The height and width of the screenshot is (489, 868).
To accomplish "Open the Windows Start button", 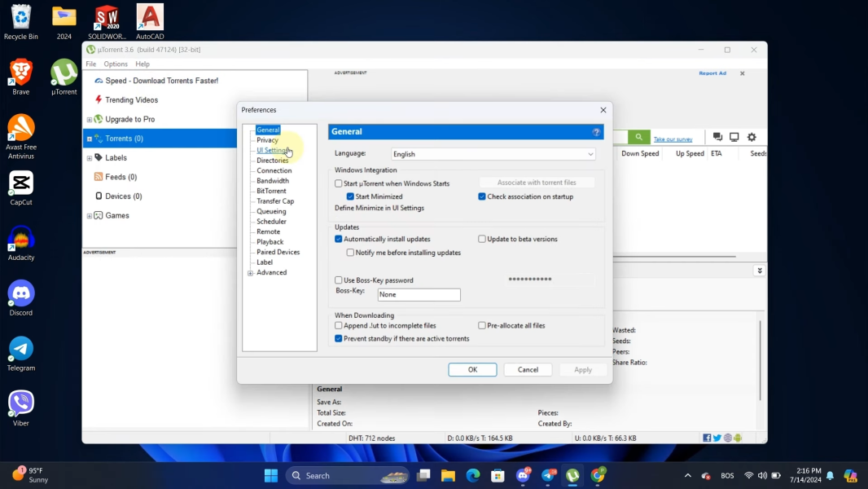I will point(270,475).
